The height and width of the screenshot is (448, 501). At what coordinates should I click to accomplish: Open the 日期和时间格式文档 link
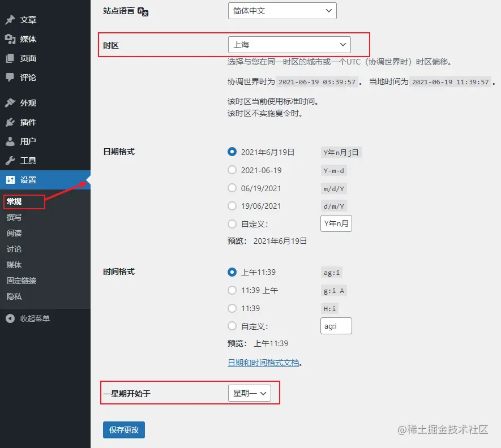tap(263, 363)
